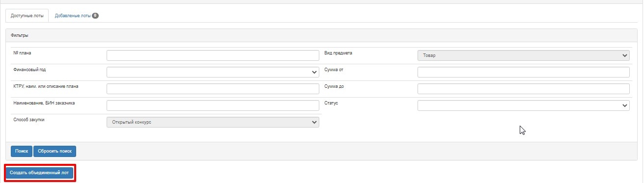Click the Поиск button
This screenshot has width=644, height=183.
[x=22, y=151]
